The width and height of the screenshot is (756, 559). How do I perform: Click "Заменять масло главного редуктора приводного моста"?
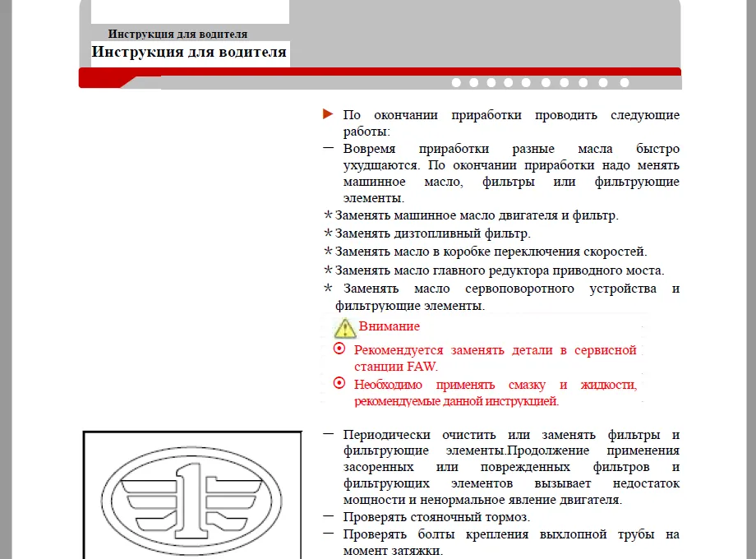(x=499, y=270)
